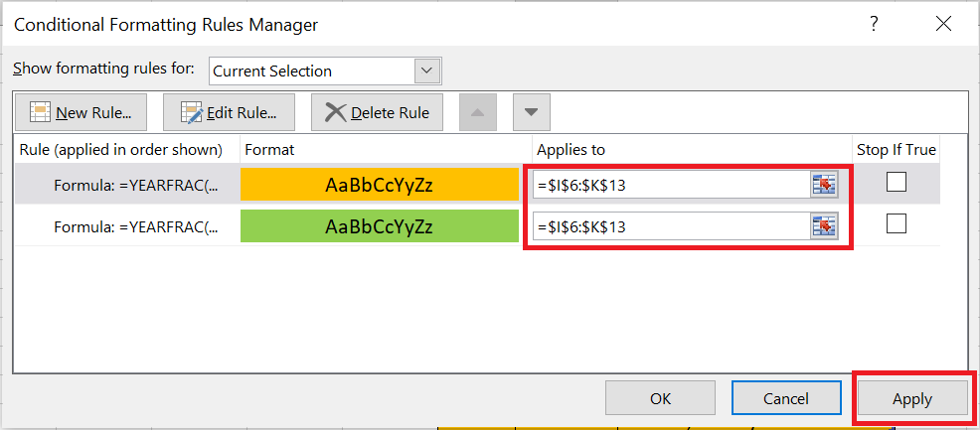This screenshot has height=430, width=980.
Task: Collapse dialog via first rule's range selector icon
Action: click(824, 185)
